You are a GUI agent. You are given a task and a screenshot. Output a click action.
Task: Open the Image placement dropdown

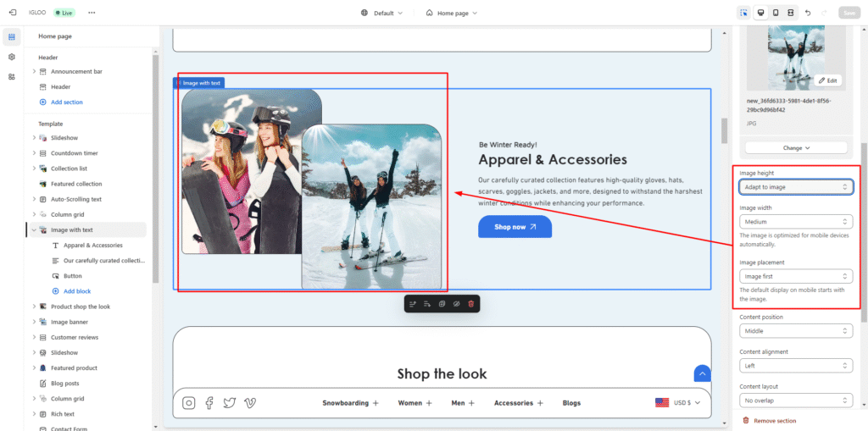click(x=796, y=276)
